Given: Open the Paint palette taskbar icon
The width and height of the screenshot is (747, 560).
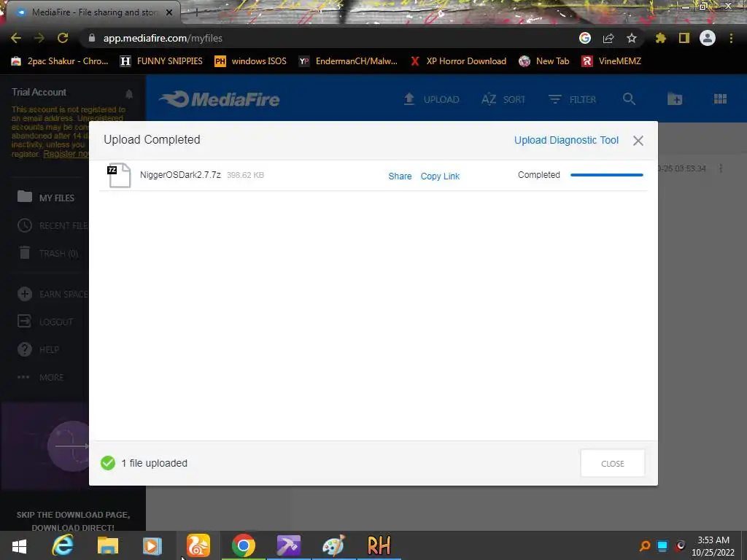Looking at the screenshot, I should (333, 545).
